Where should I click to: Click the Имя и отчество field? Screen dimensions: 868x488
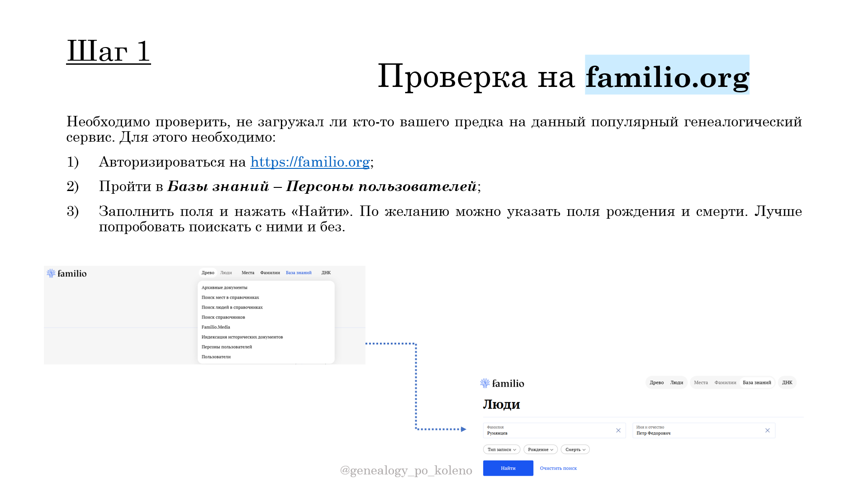click(x=703, y=431)
